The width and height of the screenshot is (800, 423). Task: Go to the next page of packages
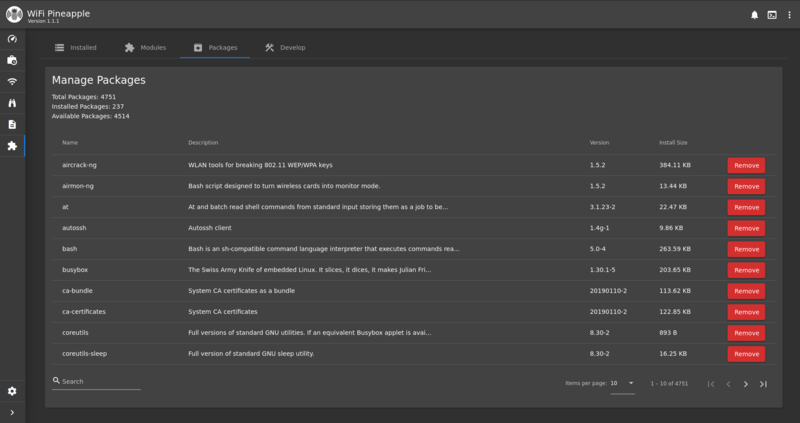point(746,384)
